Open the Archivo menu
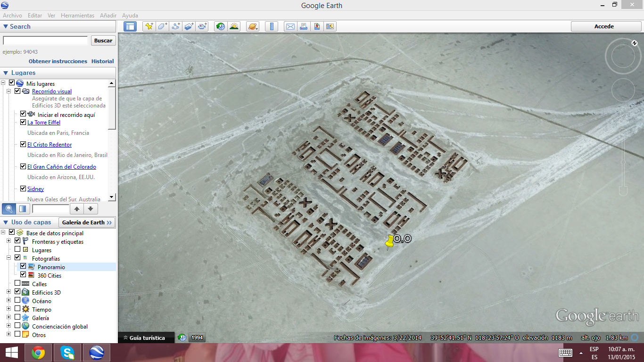The image size is (644, 362). tap(12, 16)
